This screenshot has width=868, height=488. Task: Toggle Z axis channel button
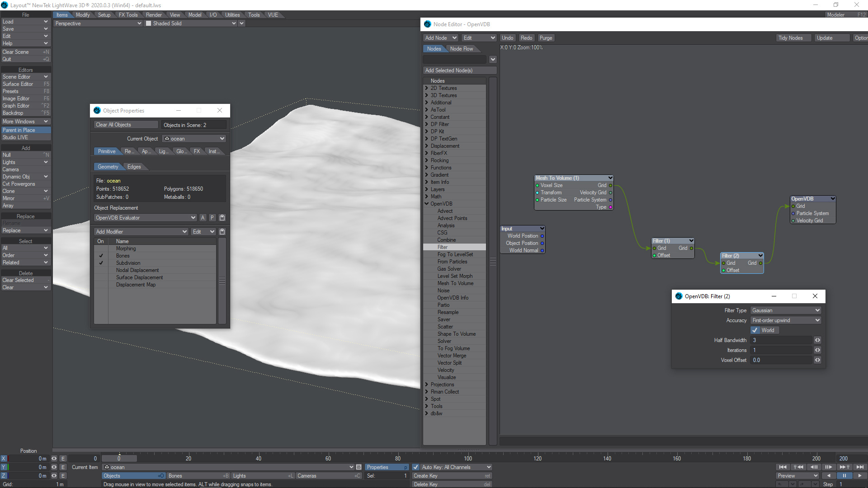(4, 476)
